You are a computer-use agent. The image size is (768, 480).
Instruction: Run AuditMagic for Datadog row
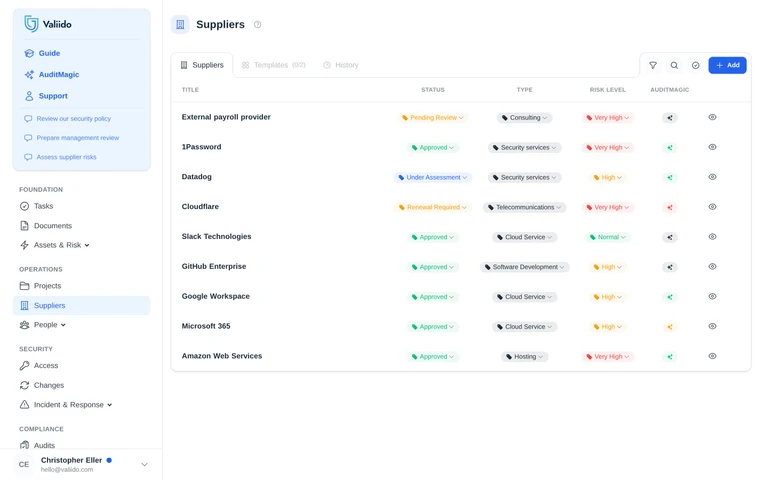click(670, 177)
